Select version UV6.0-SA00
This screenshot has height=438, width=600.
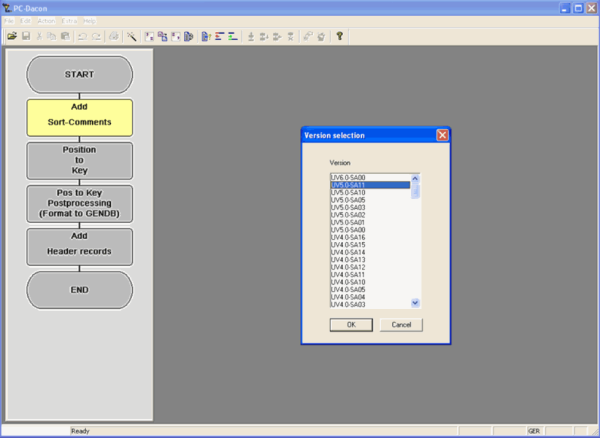click(x=370, y=177)
